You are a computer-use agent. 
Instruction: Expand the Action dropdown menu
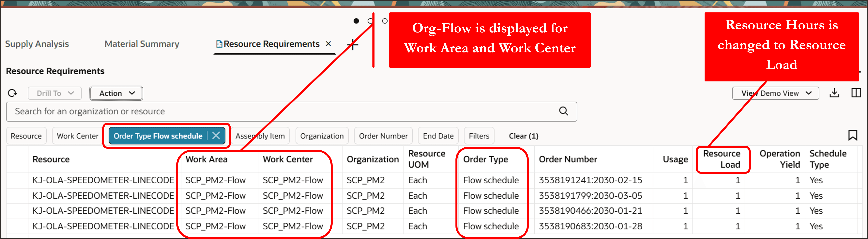(116, 93)
